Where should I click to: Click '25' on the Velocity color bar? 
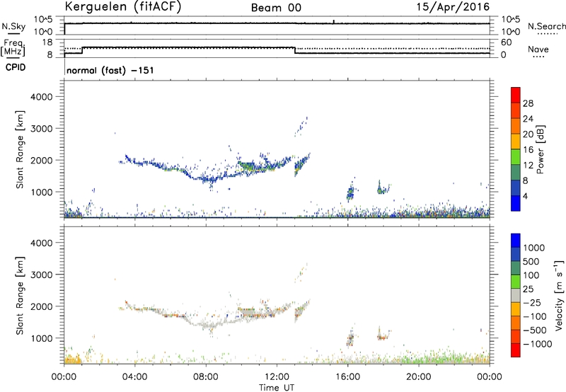pos(528,289)
